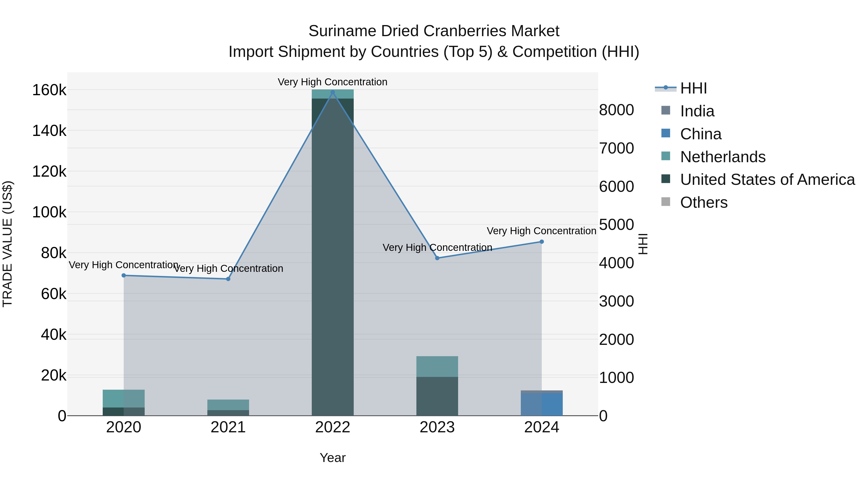This screenshot has height=488, width=868.
Task: Click the 2024 x-axis year label
Action: pyautogui.click(x=542, y=427)
